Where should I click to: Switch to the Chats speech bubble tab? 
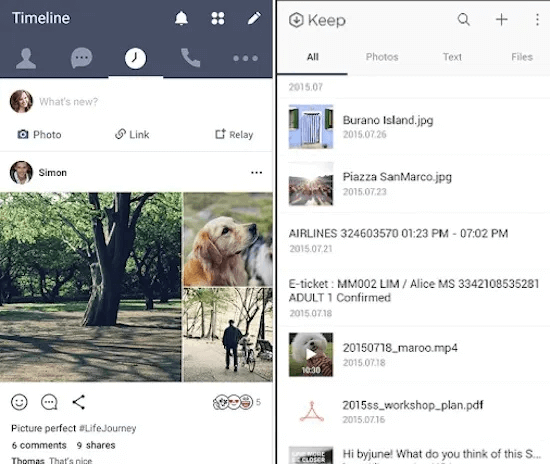click(x=81, y=58)
